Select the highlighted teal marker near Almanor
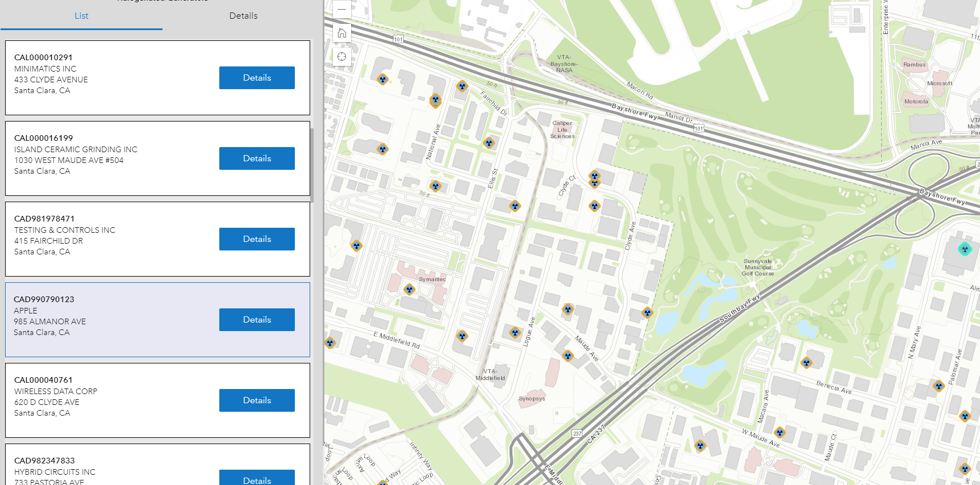This screenshot has height=485, width=980. (965, 249)
